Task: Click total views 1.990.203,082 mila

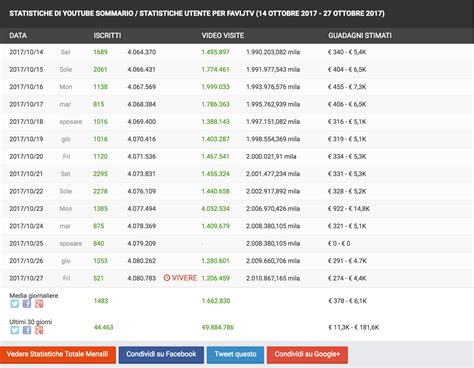Action: (x=273, y=52)
